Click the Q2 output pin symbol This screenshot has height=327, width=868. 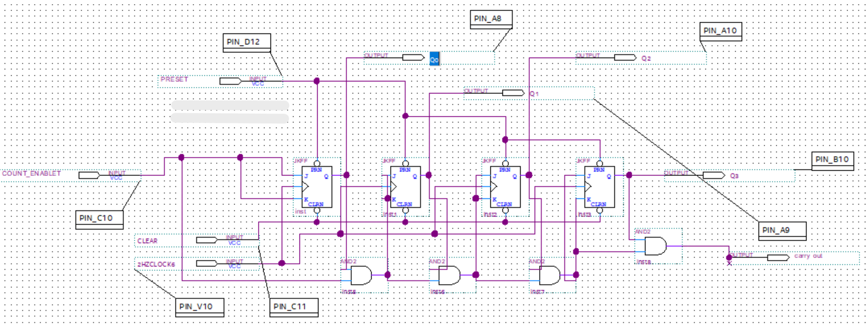point(625,58)
